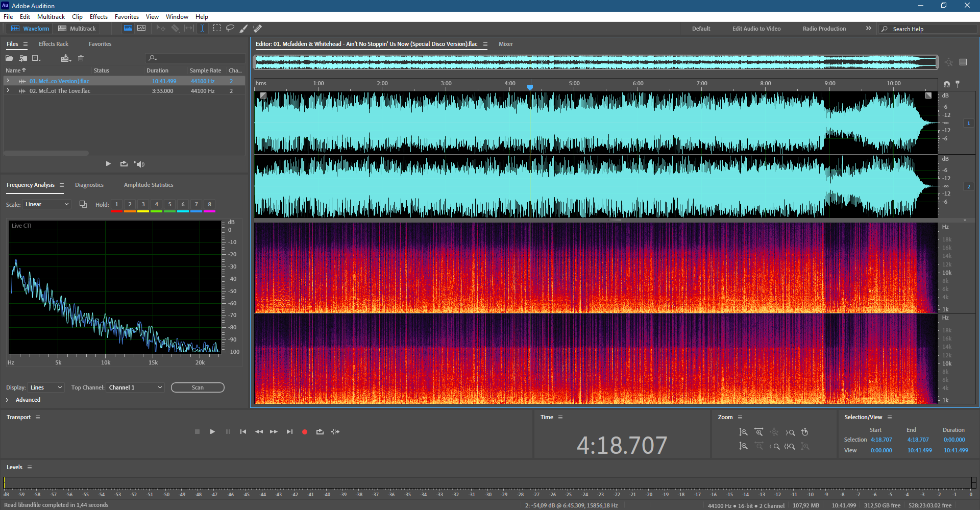980x510 pixels.
Task: Click the Play transport button
Action: click(212, 432)
